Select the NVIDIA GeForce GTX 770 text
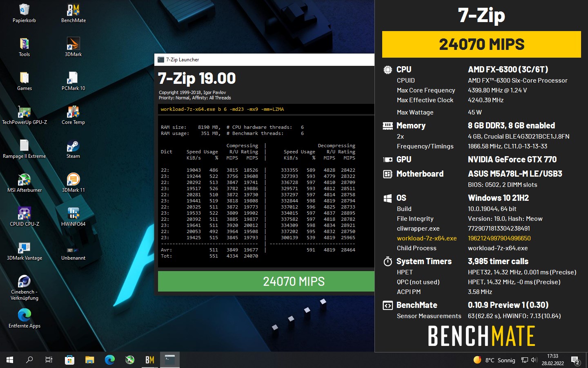The image size is (588, 368). pos(512,159)
